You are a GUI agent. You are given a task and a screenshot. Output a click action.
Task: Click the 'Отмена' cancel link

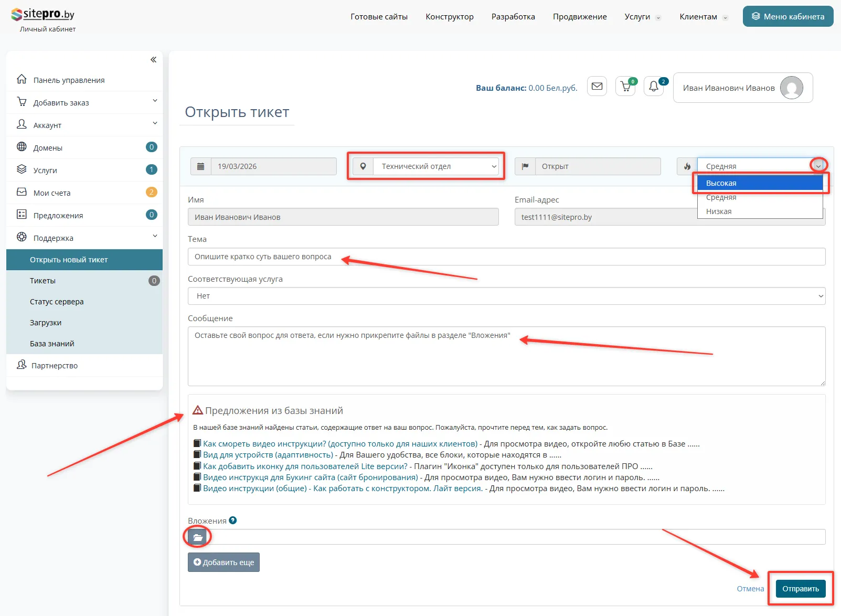tap(750, 589)
